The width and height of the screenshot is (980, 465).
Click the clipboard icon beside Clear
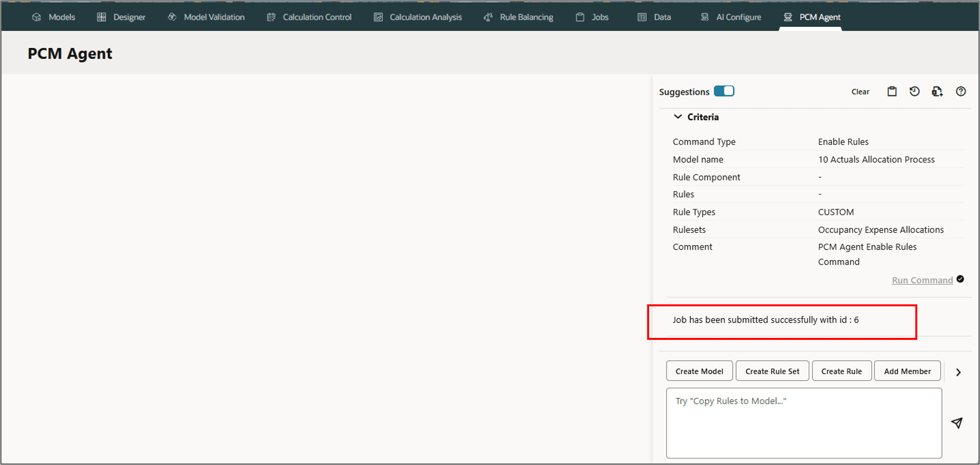pyautogui.click(x=892, y=92)
